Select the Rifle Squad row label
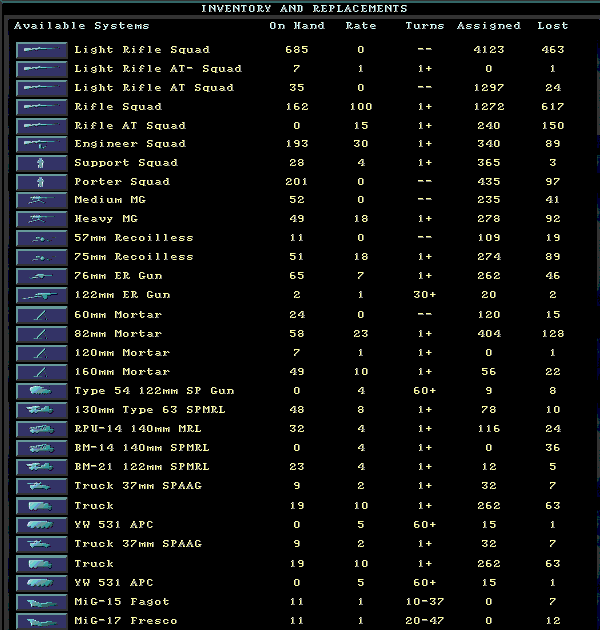 pyautogui.click(x=118, y=106)
